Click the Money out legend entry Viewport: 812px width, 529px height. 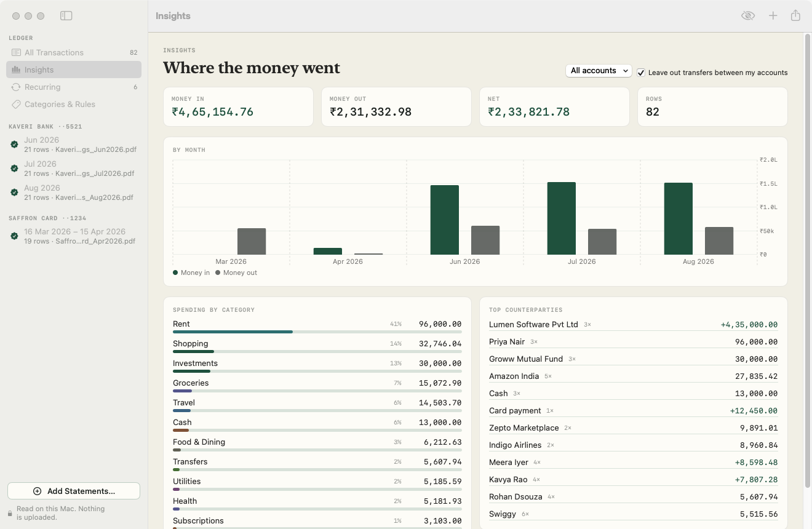[236, 273]
